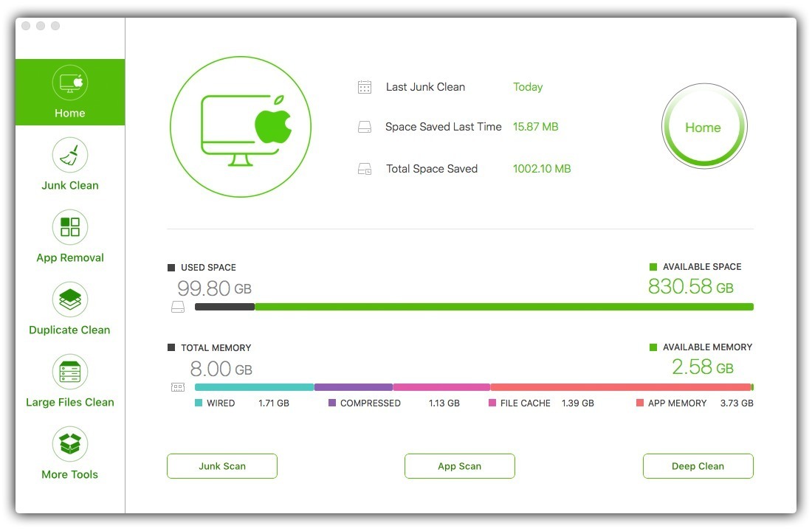Click the dark used portion of storage bar
The width and height of the screenshot is (812, 531).
pos(224,307)
